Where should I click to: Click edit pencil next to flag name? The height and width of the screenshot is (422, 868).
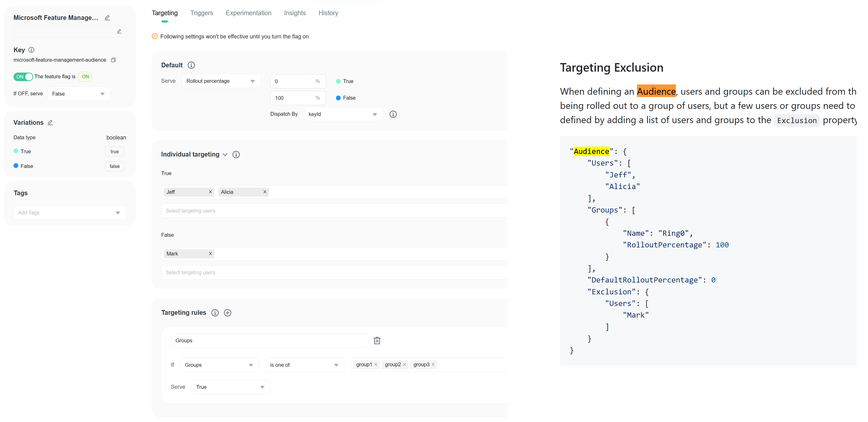click(x=107, y=18)
